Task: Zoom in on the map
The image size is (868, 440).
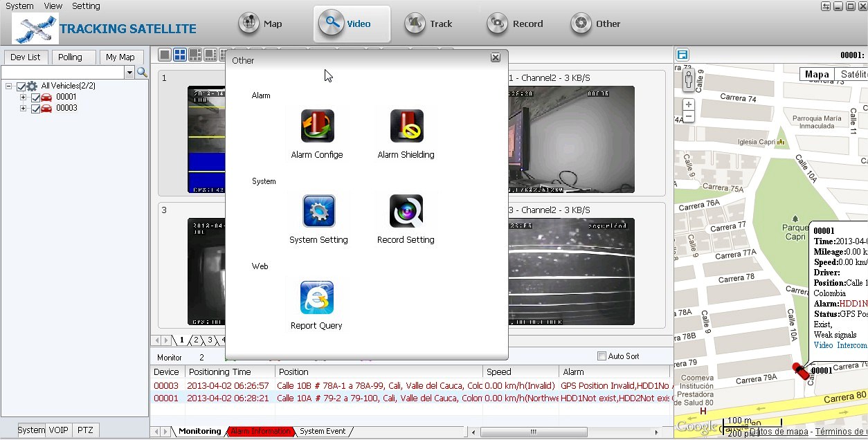Action: [688, 104]
